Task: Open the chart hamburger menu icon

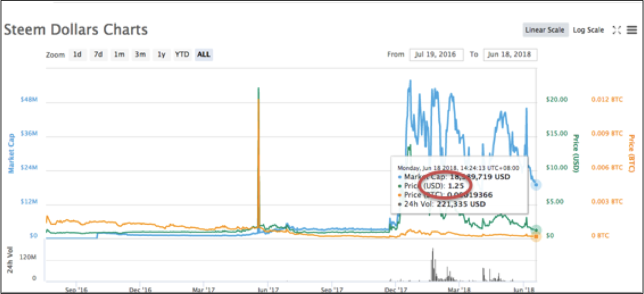Action: click(631, 30)
